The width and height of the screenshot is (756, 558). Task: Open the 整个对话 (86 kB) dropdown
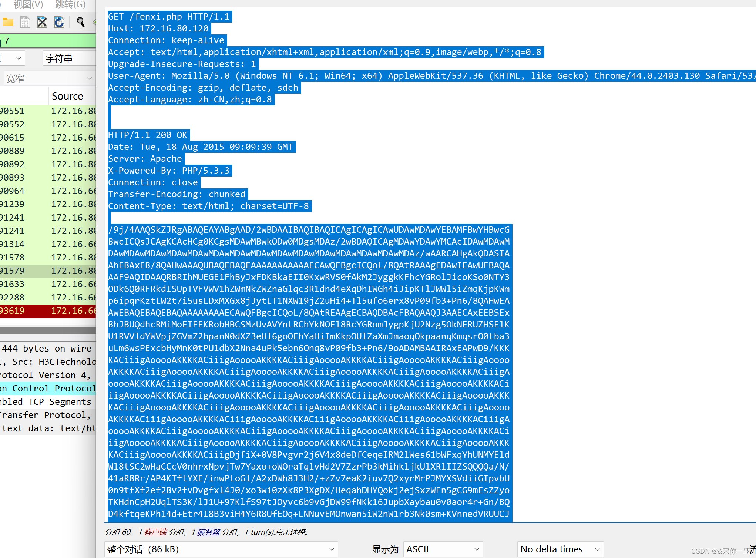pos(221,549)
